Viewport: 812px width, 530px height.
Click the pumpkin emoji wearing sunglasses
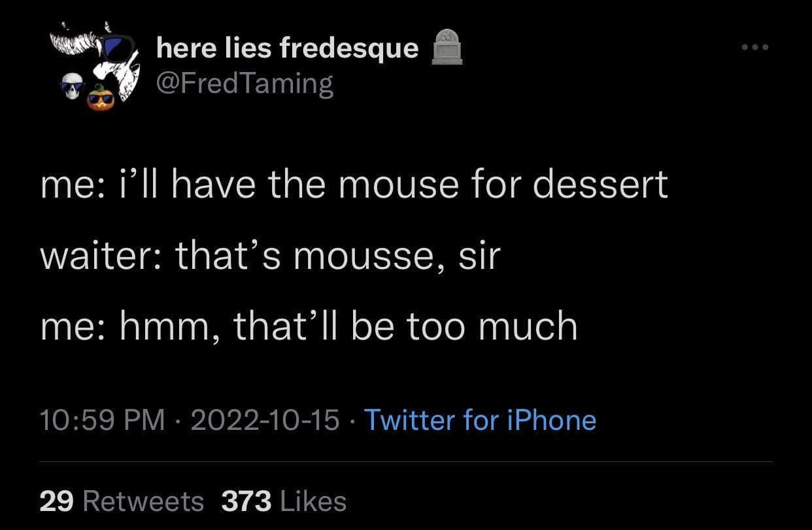click(100, 98)
